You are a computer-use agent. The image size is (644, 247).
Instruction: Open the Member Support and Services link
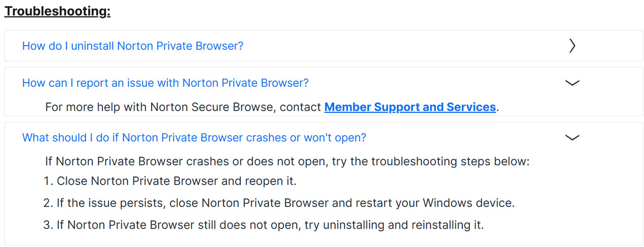click(x=410, y=107)
